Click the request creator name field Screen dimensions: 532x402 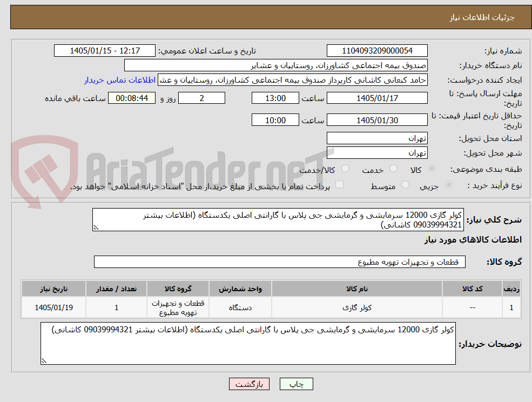coord(292,80)
